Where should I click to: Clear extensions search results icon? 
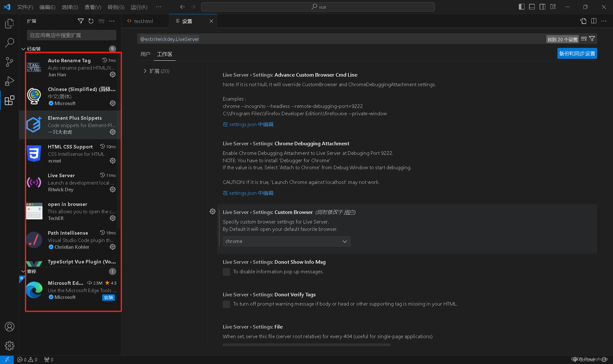tap(102, 21)
